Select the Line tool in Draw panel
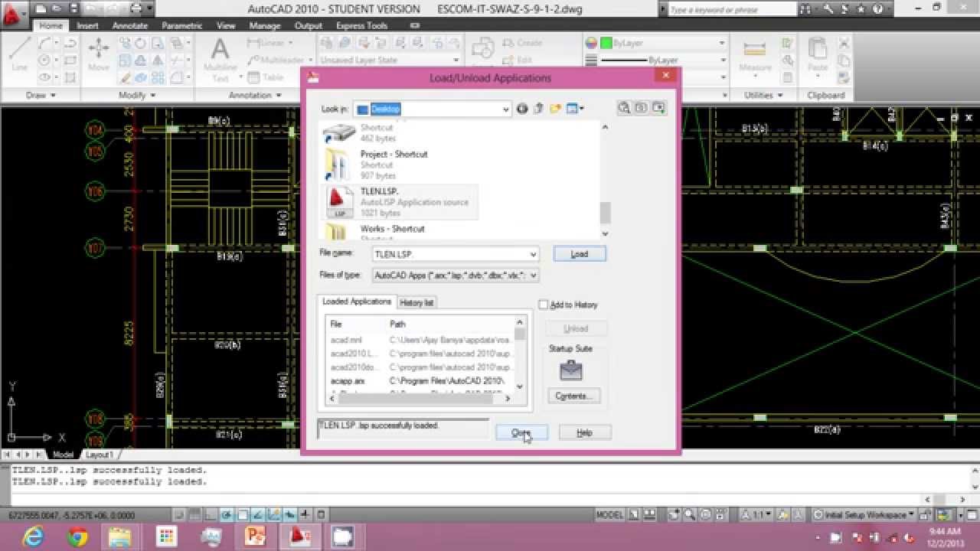Screen dimensions: 980x551 (20, 55)
